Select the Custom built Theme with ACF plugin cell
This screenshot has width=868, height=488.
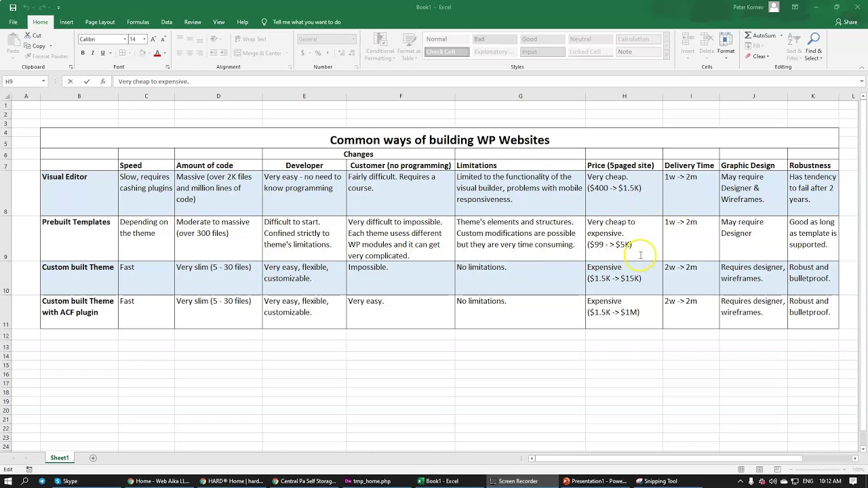[x=79, y=312]
